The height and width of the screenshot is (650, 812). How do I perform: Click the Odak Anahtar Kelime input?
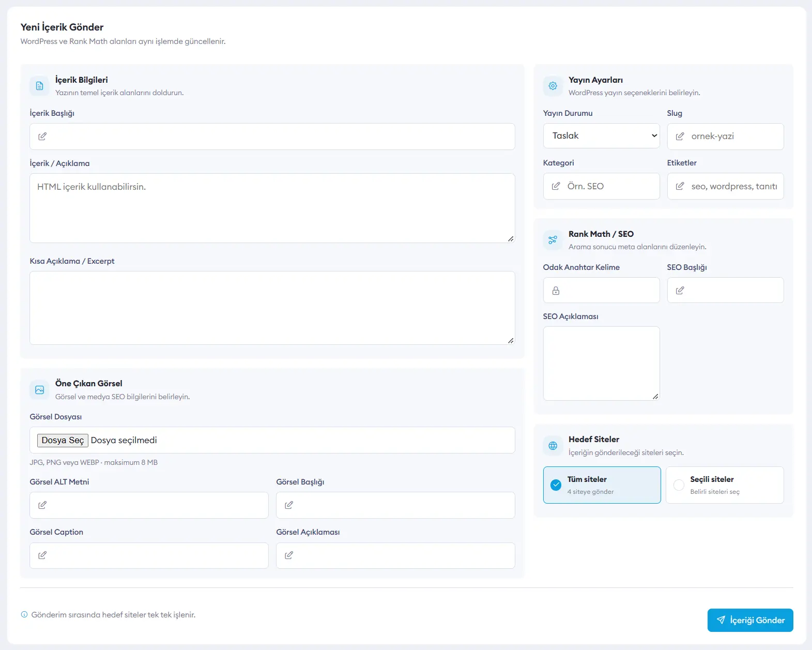tap(602, 290)
